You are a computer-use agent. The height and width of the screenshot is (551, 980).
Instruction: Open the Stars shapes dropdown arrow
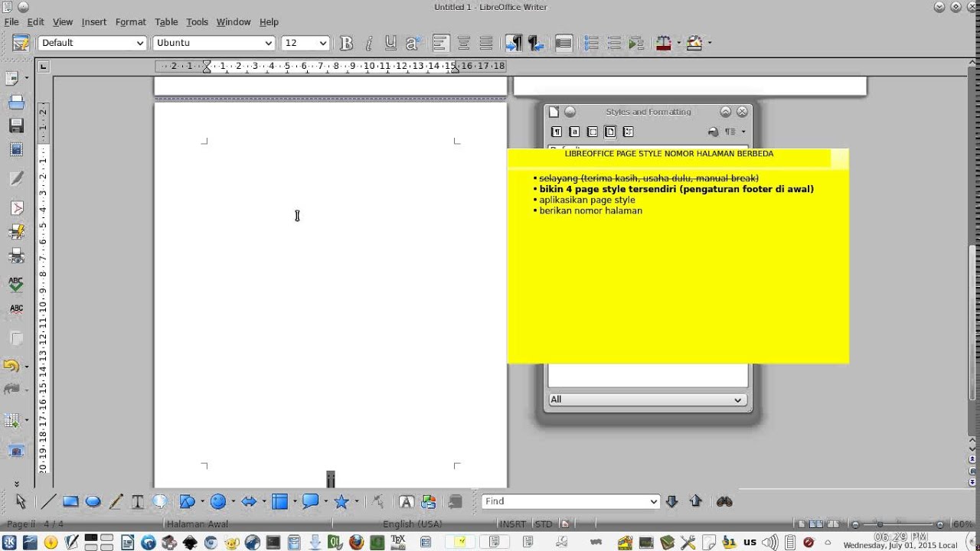356,502
